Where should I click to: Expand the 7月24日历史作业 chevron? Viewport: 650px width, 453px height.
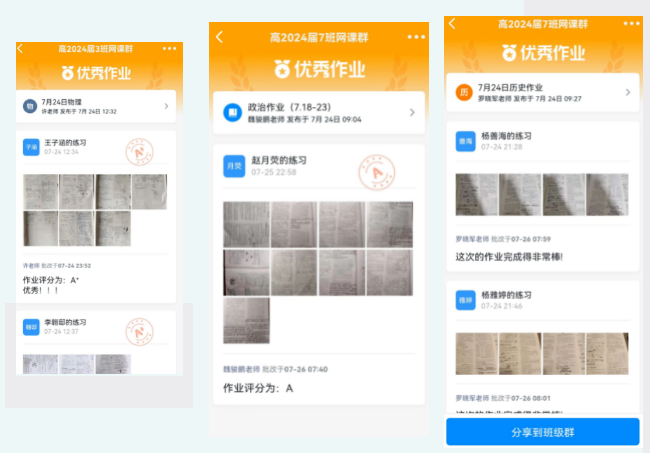tap(627, 93)
